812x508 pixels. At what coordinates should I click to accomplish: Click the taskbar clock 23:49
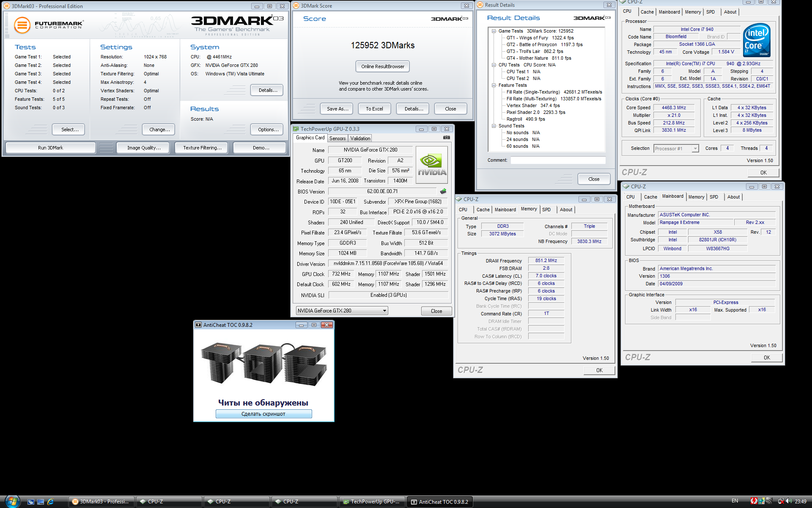point(800,501)
